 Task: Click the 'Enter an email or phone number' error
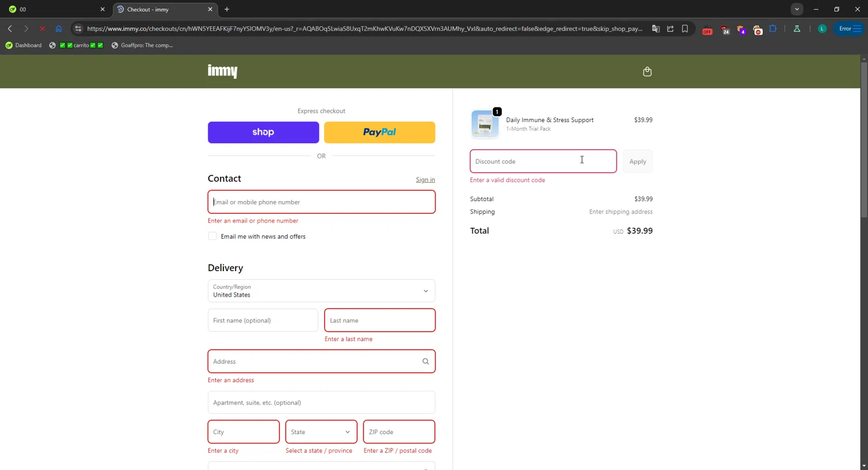[x=253, y=221]
